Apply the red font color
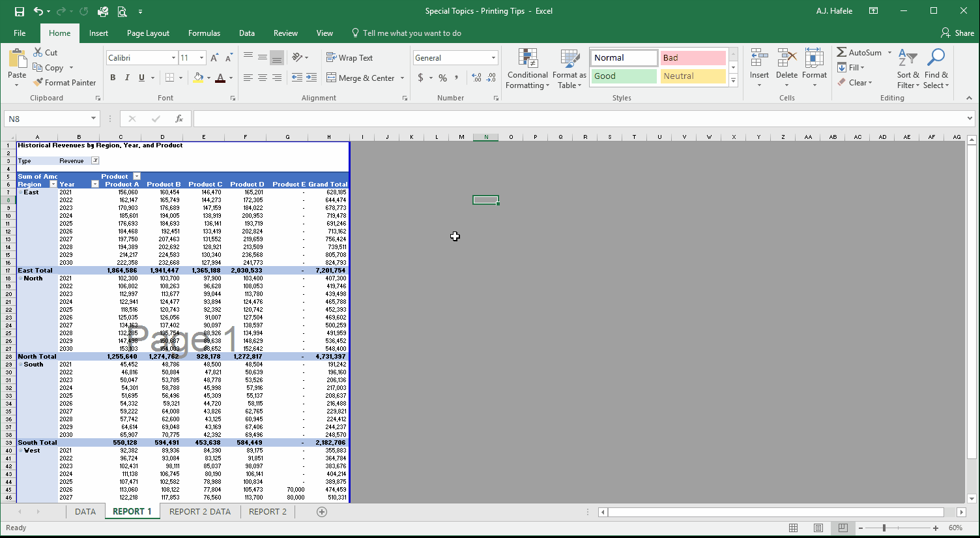 coord(220,78)
